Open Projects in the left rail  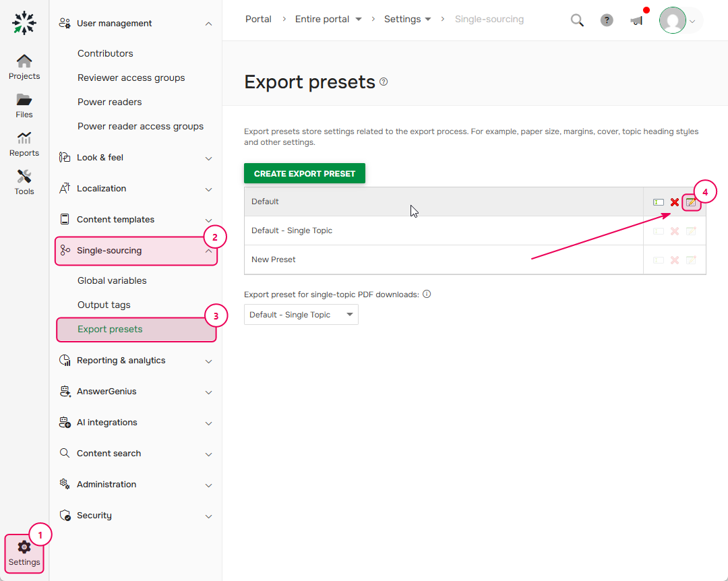[x=24, y=67]
